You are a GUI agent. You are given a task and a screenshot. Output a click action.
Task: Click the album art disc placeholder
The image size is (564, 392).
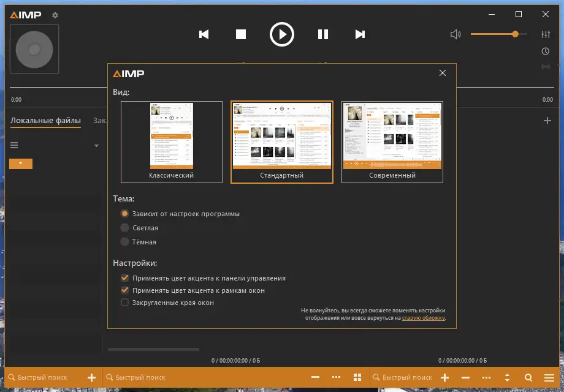click(x=34, y=49)
